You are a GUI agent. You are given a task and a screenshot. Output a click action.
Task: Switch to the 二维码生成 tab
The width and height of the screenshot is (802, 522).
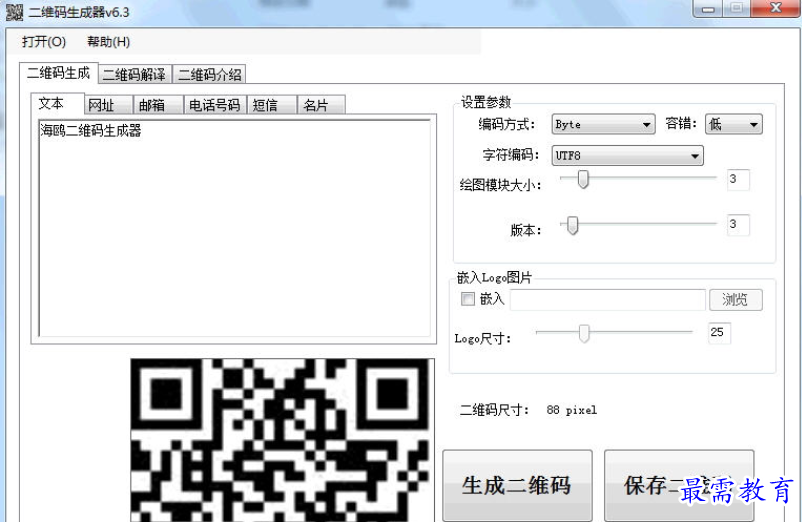click(58, 73)
